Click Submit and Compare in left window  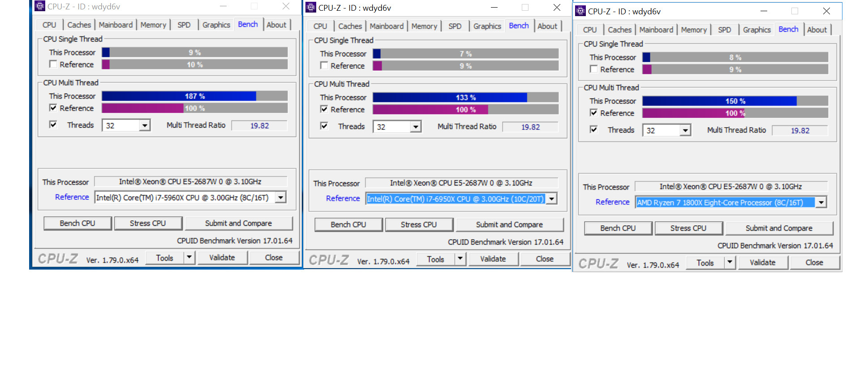tap(238, 223)
